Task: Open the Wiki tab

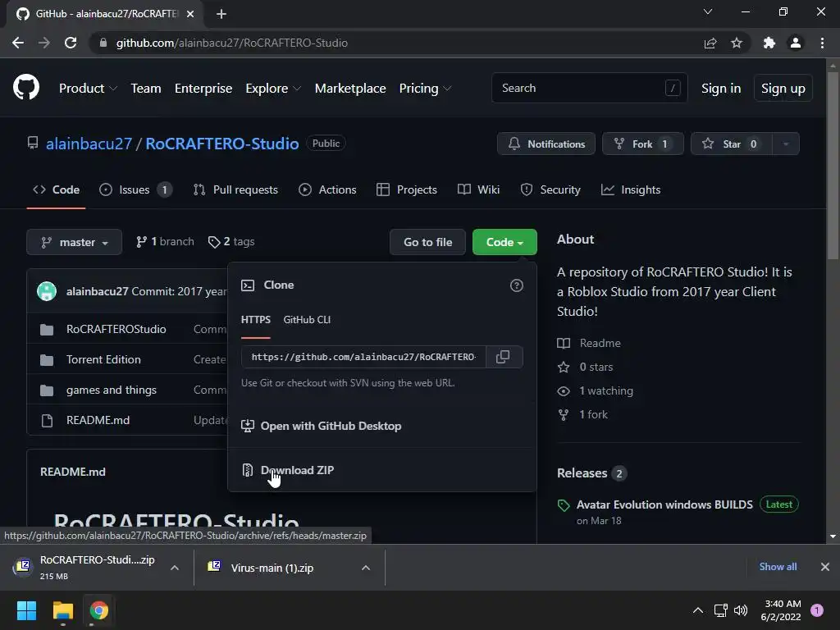Action: point(478,189)
